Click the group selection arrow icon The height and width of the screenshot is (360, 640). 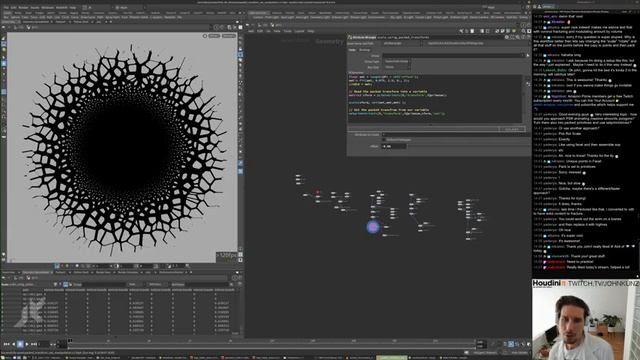(x=528, y=55)
